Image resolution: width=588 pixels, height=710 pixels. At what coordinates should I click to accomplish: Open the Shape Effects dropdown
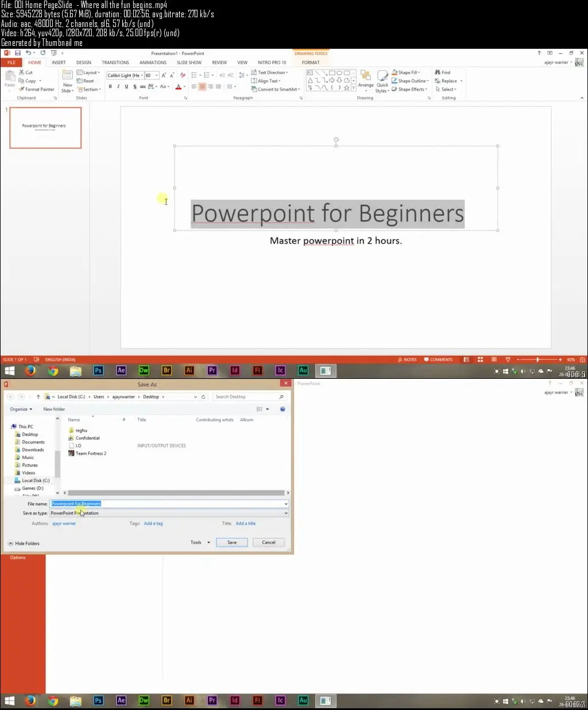coord(409,89)
